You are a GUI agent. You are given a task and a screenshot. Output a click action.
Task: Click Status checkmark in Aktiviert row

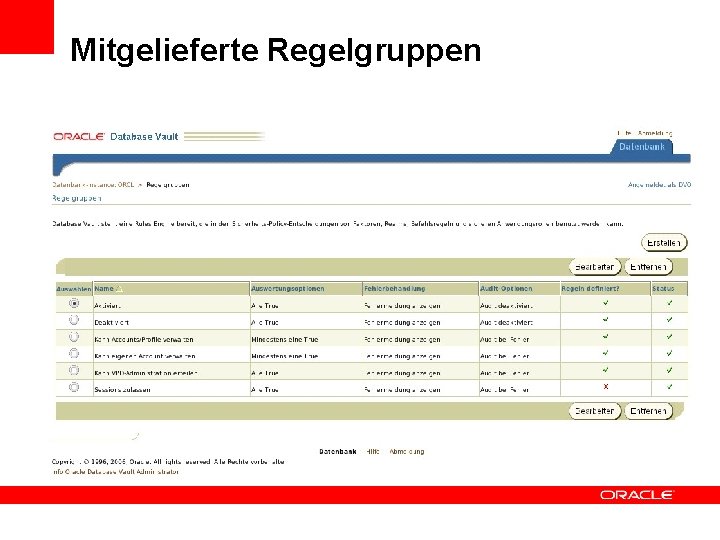pyautogui.click(x=669, y=303)
